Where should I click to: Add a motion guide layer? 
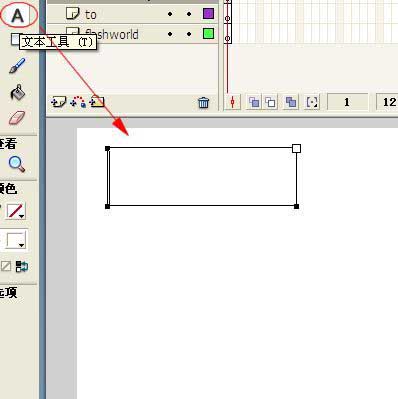point(78,102)
